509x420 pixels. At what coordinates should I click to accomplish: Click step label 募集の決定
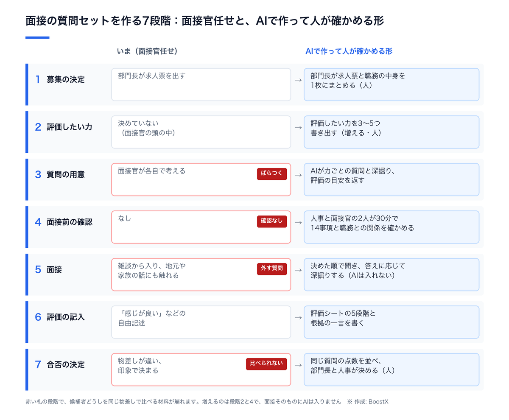point(66,79)
